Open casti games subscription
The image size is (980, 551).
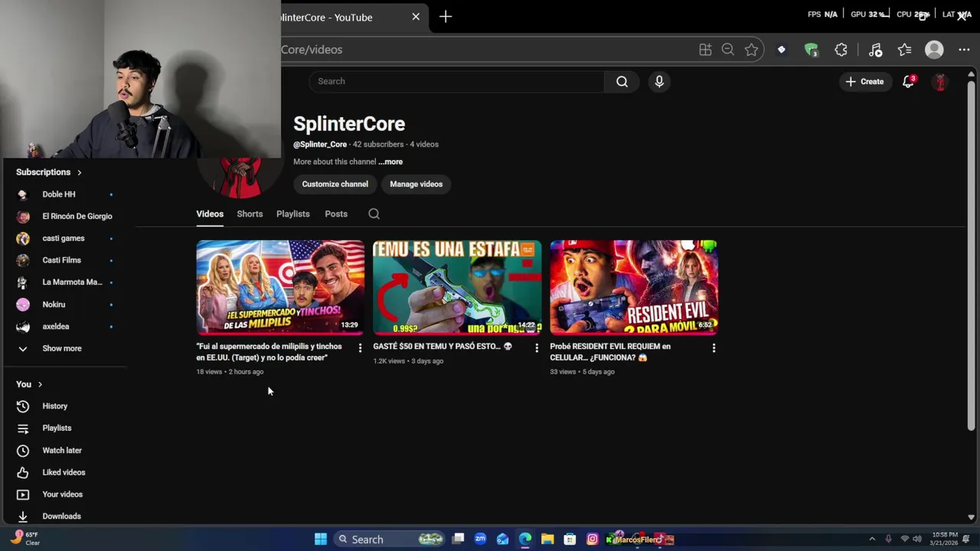[x=65, y=239]
